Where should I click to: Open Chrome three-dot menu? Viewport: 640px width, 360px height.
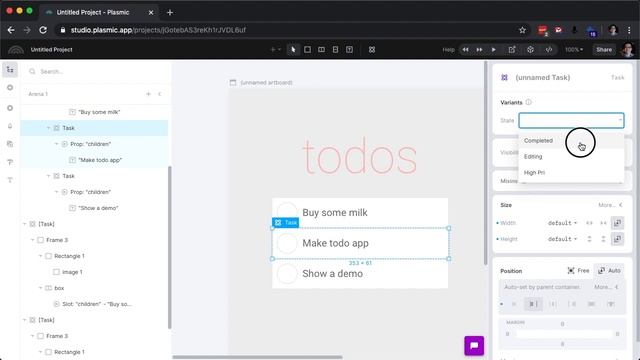[629, 30]
